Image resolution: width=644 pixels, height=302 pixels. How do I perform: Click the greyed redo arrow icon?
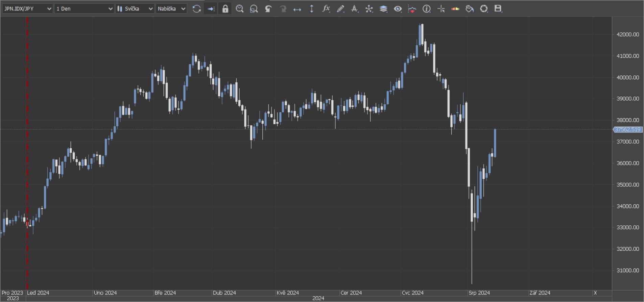click(283, 9)
